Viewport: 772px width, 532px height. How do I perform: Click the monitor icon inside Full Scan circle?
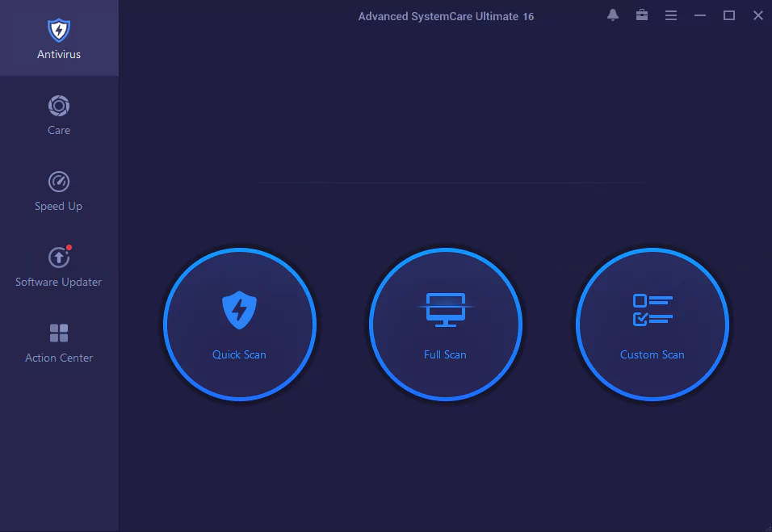(x=445, y=308)
